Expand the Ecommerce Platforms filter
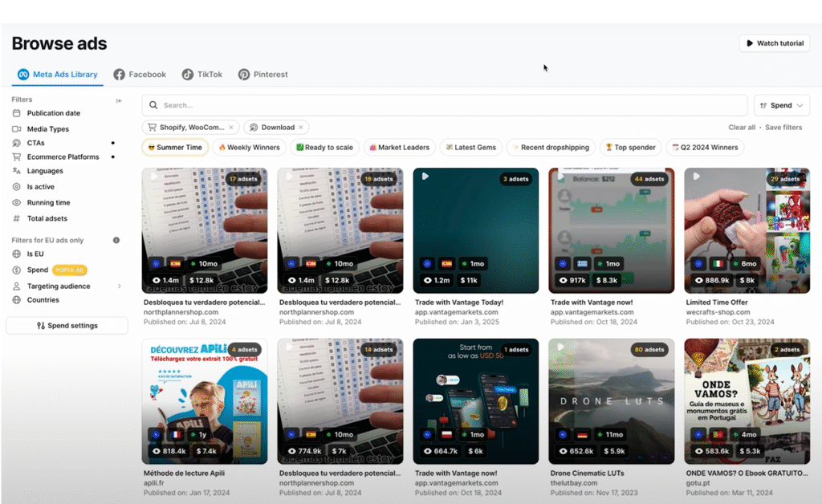This screenshot has height=504, width=822. 63,156
